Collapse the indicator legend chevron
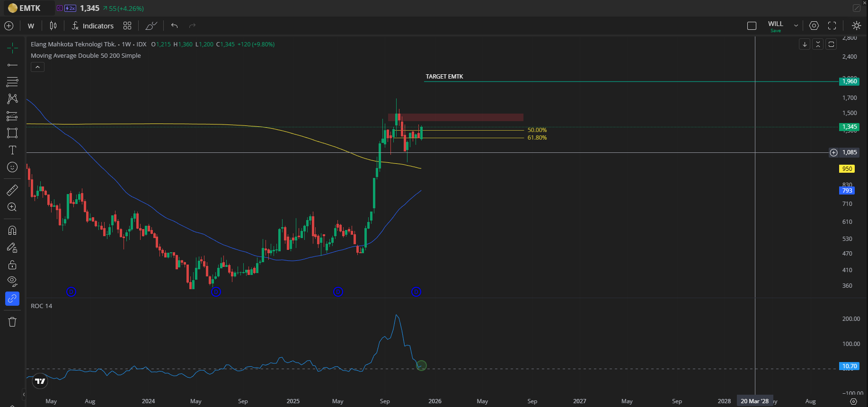 pos(37,67)
